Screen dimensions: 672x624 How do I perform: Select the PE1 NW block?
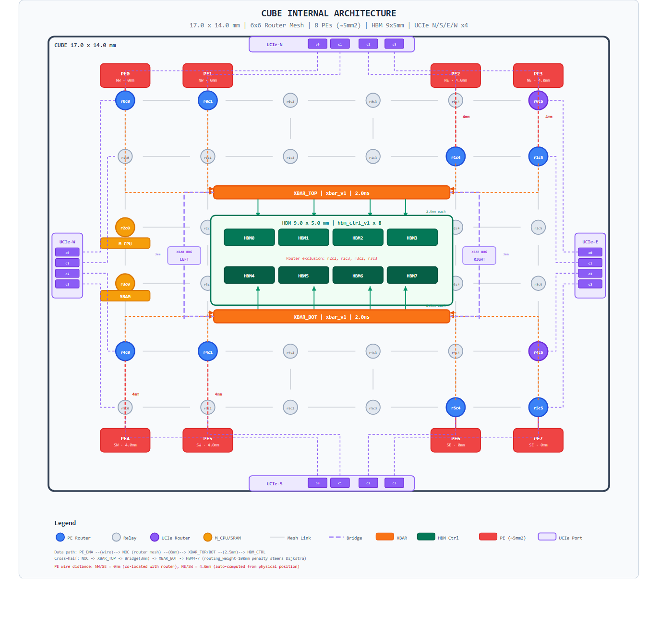tap(208, 76)
